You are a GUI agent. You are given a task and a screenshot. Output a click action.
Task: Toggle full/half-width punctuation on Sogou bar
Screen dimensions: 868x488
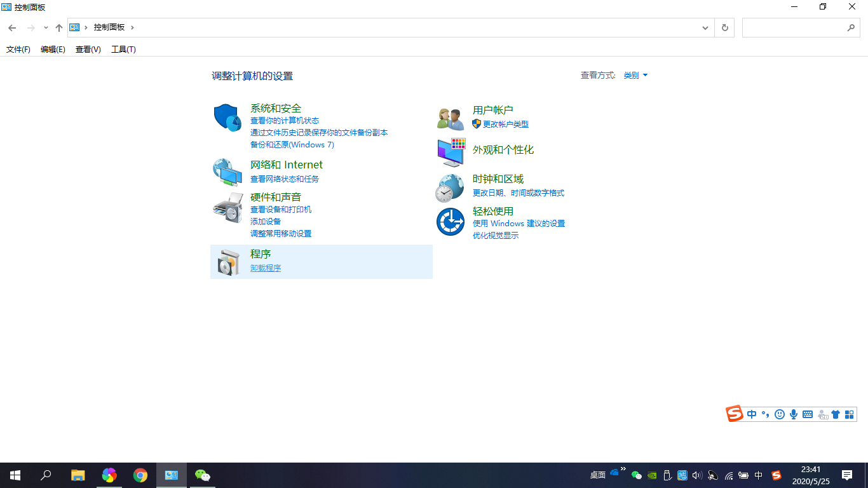[x=764, y=414]
